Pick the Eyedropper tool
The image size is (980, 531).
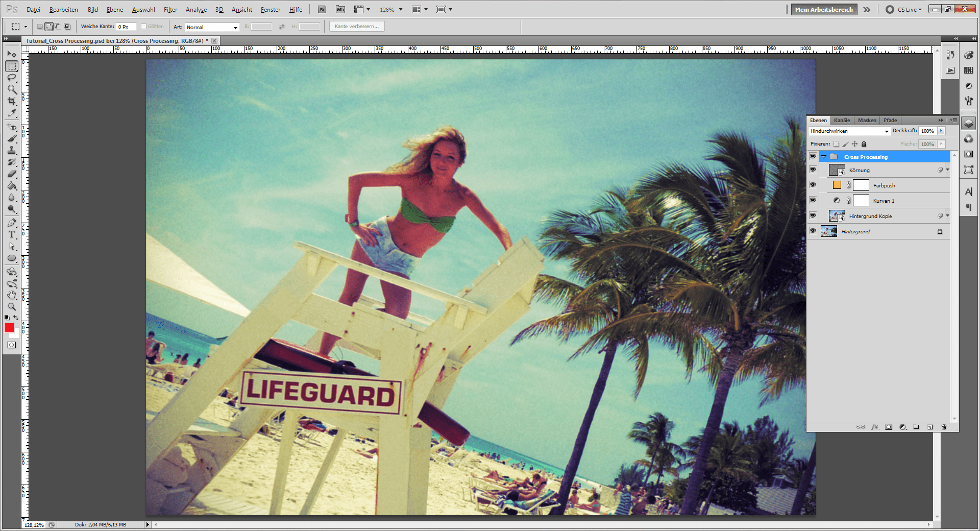tap(12, 113)
